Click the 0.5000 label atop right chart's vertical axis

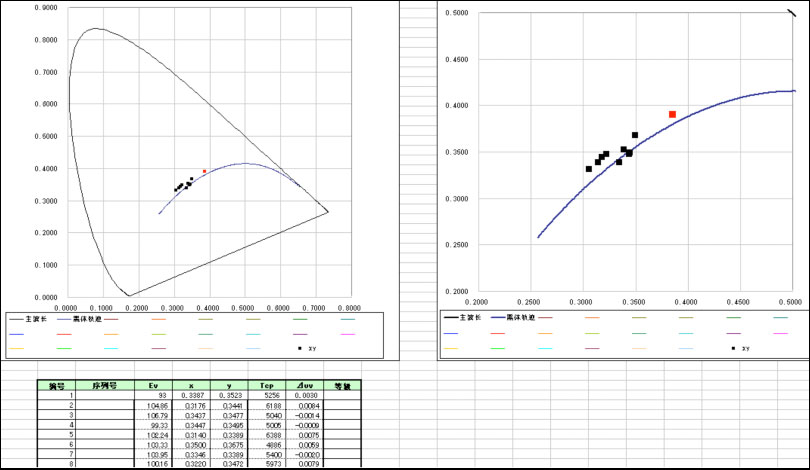[456, 13]
